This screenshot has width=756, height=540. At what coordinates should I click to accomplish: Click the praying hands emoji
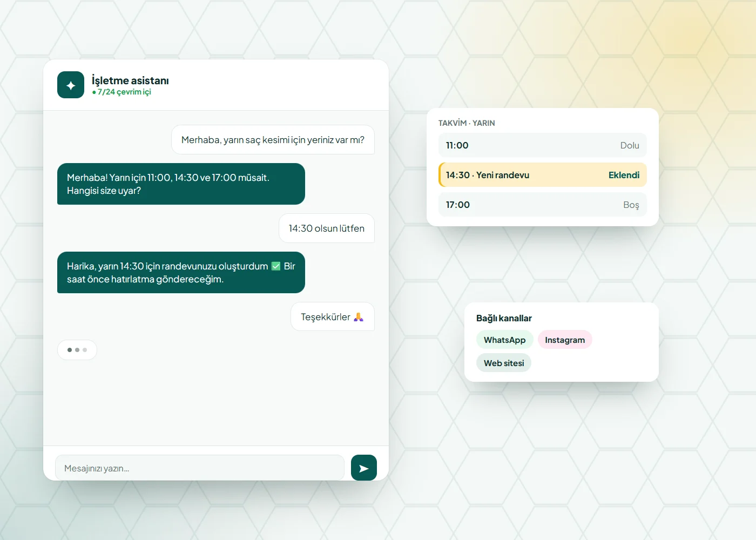[x=359, y=317]
